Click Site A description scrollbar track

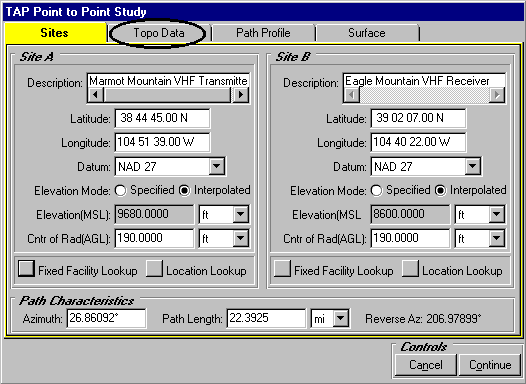click(168, 95)
